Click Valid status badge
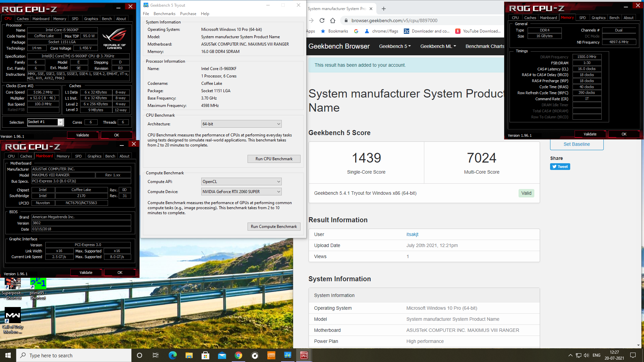This screenshot has width=644, height=362. pyautogui.click(x=526, y=193)
